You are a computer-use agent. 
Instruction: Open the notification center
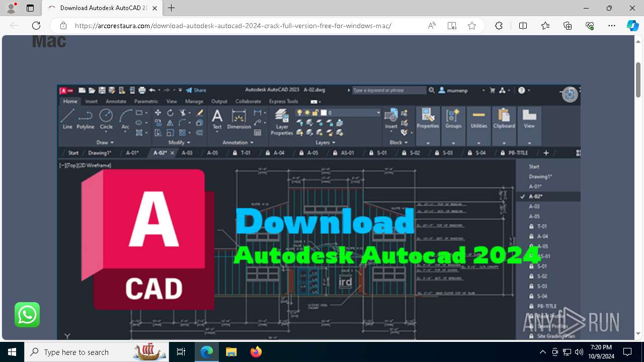[627, 352]
